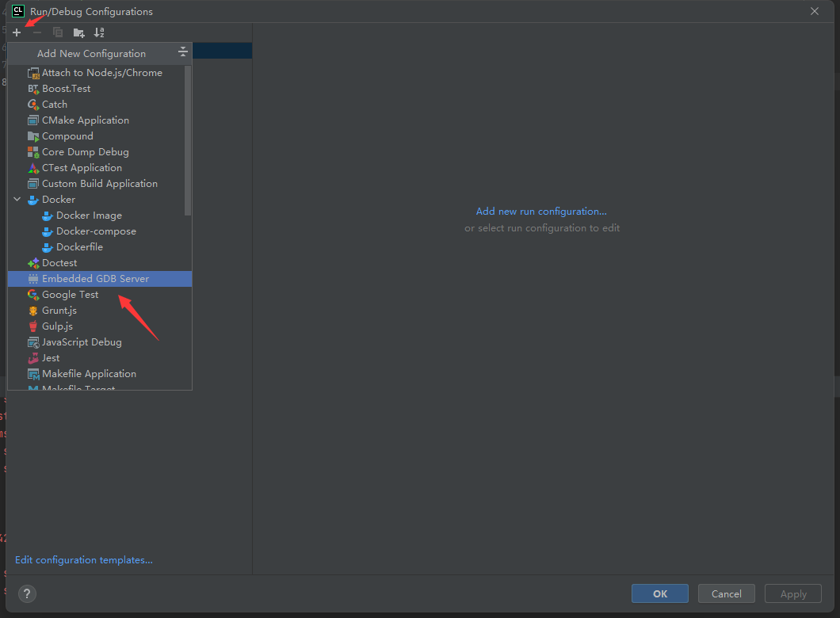Click the CLion logo in title bar
The width and height of the screenshot is (840, 618).
18,11
